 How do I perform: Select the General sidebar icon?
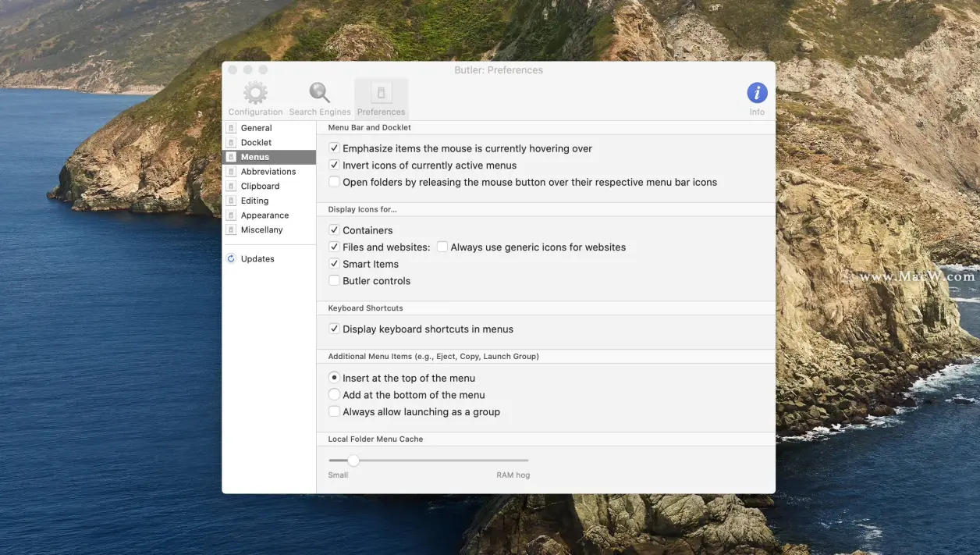pyautogui.click(x=232, y=127)
